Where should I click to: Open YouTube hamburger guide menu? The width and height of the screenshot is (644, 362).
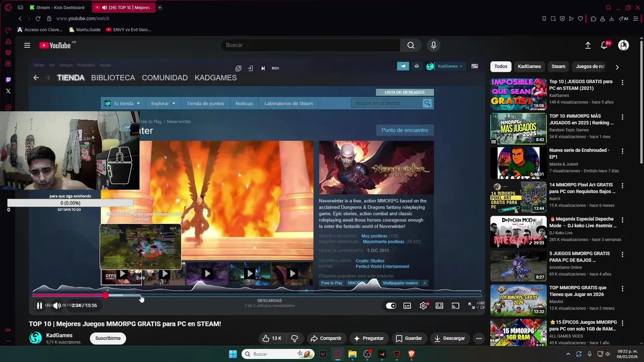pyautogui.click(x=27, y=45)
